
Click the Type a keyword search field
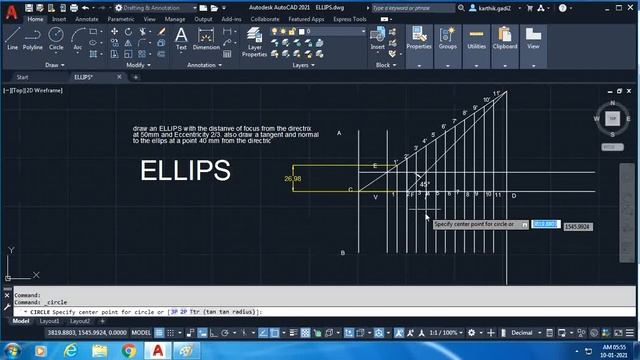[413, 8]
